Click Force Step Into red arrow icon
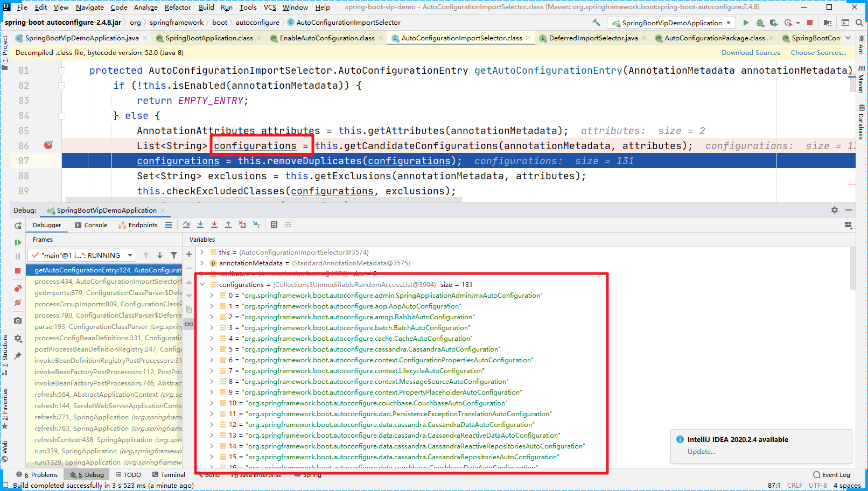Image resolution: width=868 pixels, height=491 pixels. [x=214, y=225]
